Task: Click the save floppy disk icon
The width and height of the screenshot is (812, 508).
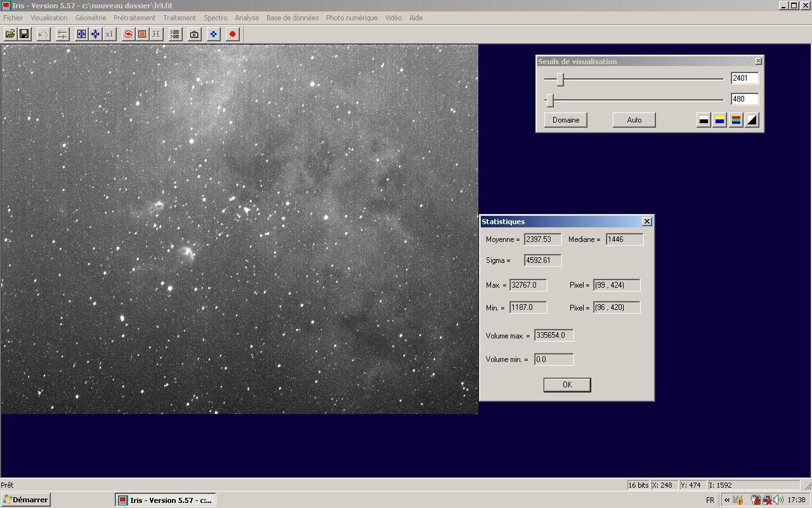Action: coord(24,34)
